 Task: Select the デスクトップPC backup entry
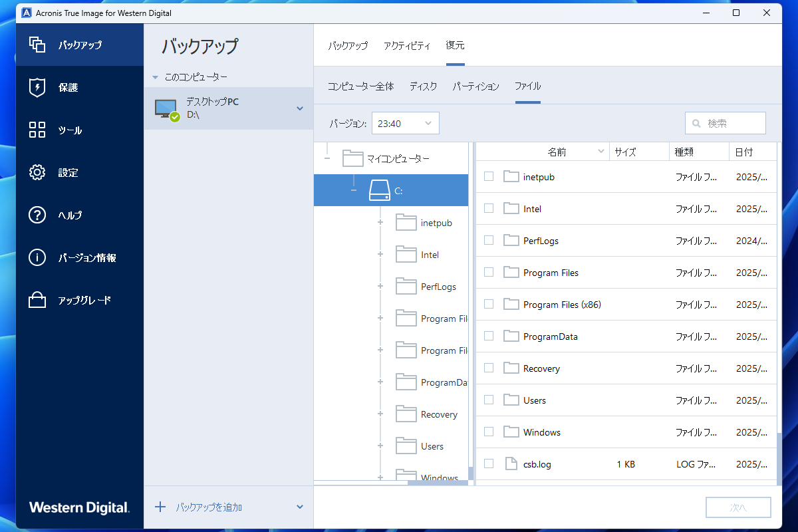(219, 108)
